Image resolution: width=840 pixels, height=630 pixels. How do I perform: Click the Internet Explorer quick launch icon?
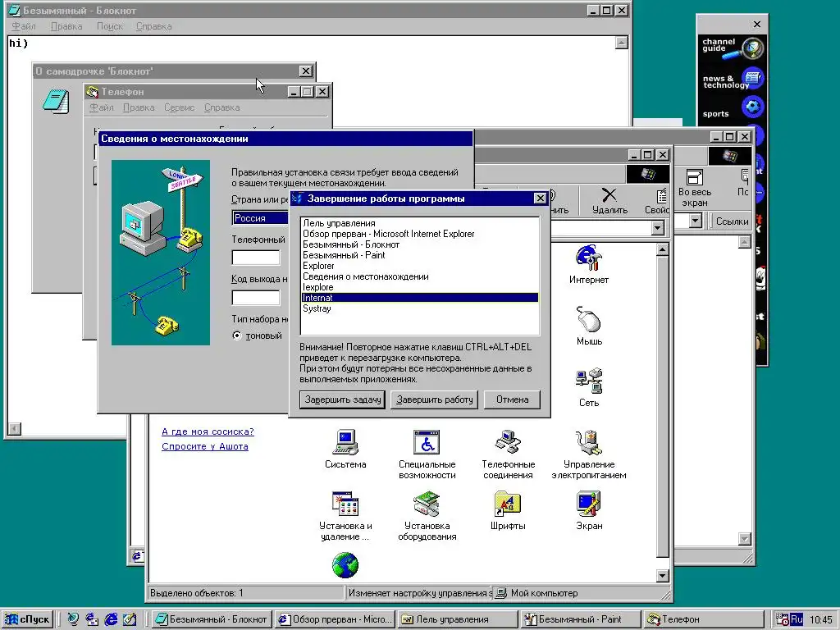pos(111,619)
